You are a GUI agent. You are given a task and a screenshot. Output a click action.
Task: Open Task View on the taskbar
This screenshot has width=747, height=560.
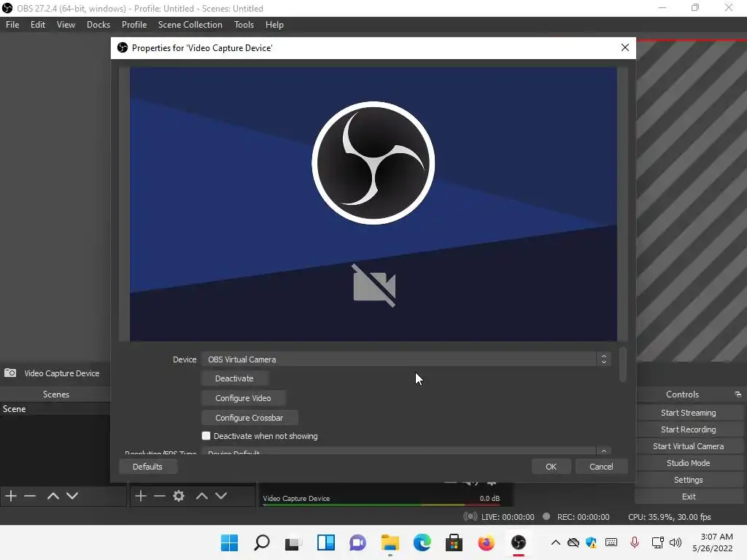click(293, 542)
